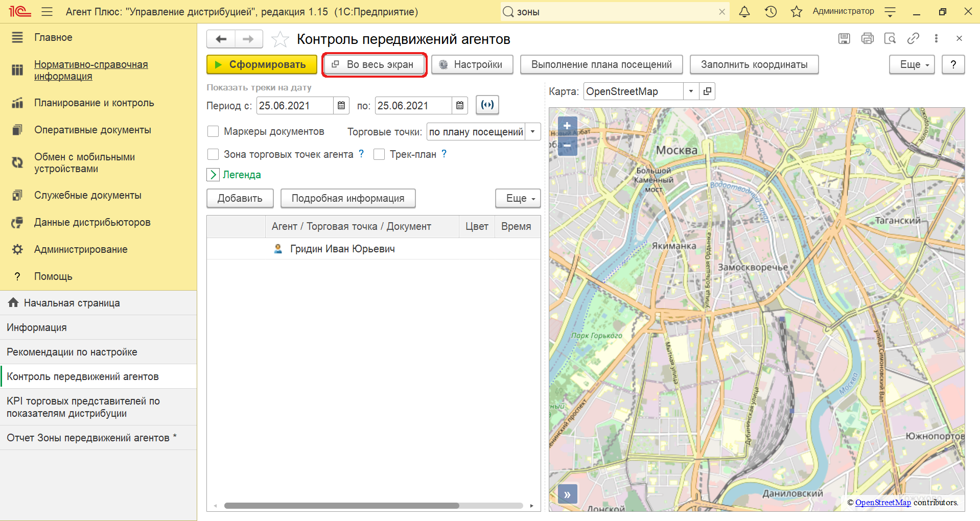The height and width of the screenshot is (521, 980).
Task: Click the live tracking signal button
Action: coord(487,105)
